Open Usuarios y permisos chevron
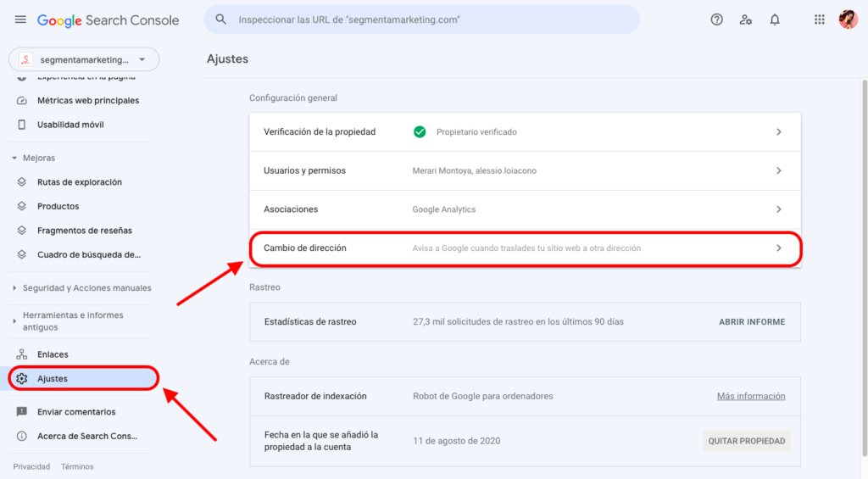This screenshot has width=868, height=479. point(779,170)
